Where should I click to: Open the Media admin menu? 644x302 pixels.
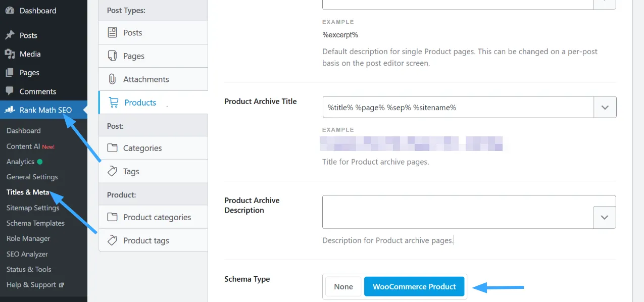pos(43,54)
